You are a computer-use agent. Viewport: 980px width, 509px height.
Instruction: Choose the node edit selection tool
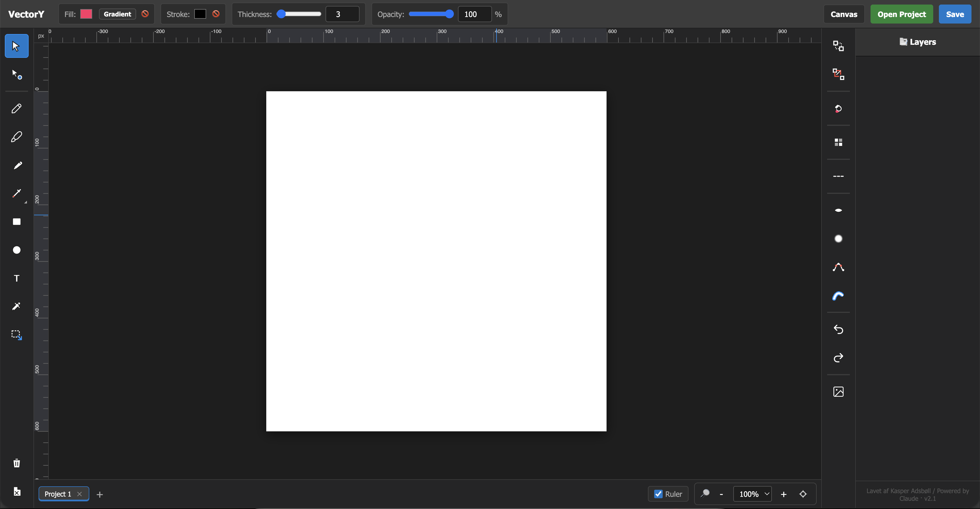(17, 74)
